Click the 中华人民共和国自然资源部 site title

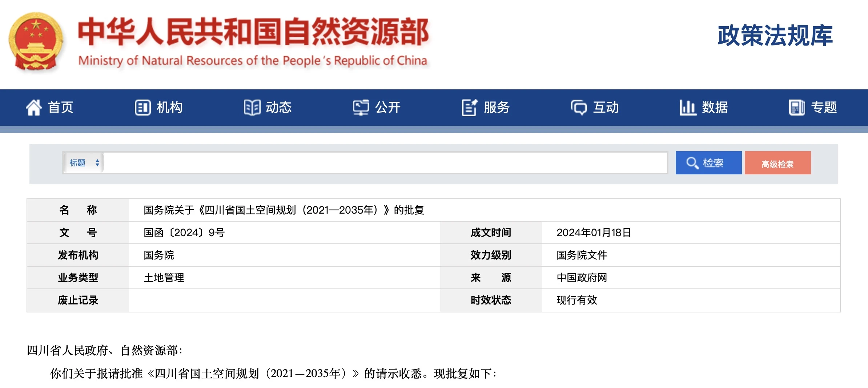pos(253,32)
